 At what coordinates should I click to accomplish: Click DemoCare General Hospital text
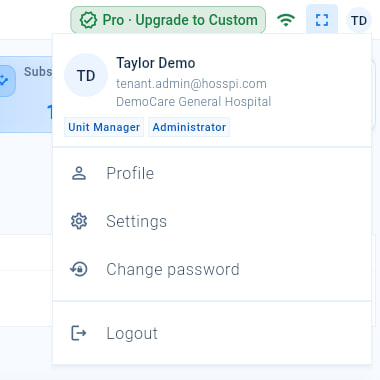pos(194,102)
